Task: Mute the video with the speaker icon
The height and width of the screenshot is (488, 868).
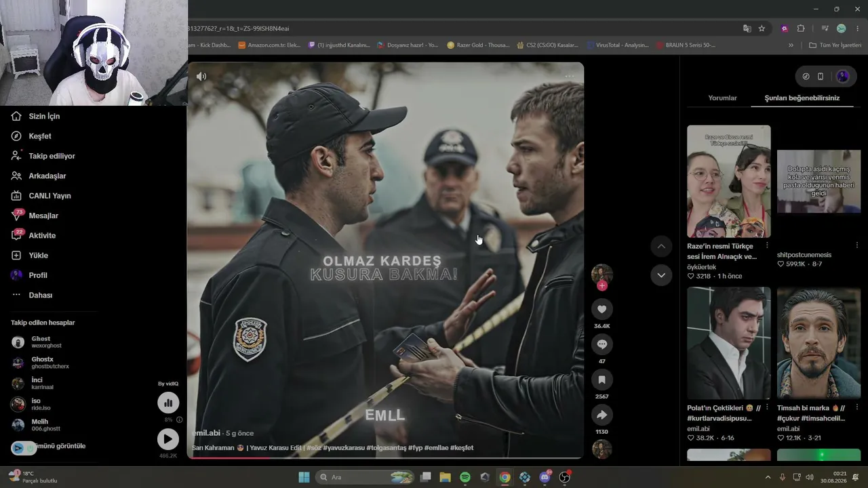Action: [x=201, y=77]
